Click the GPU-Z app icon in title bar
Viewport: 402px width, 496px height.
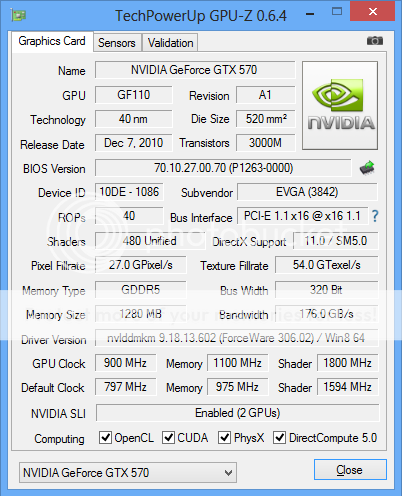pos(19,15)
